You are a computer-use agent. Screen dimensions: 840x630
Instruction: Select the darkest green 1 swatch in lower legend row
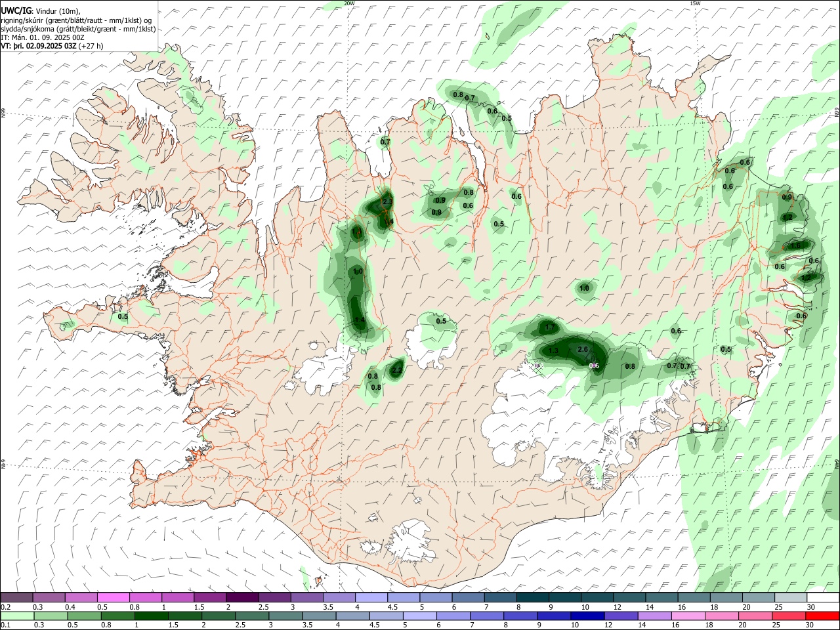[151, 616]
